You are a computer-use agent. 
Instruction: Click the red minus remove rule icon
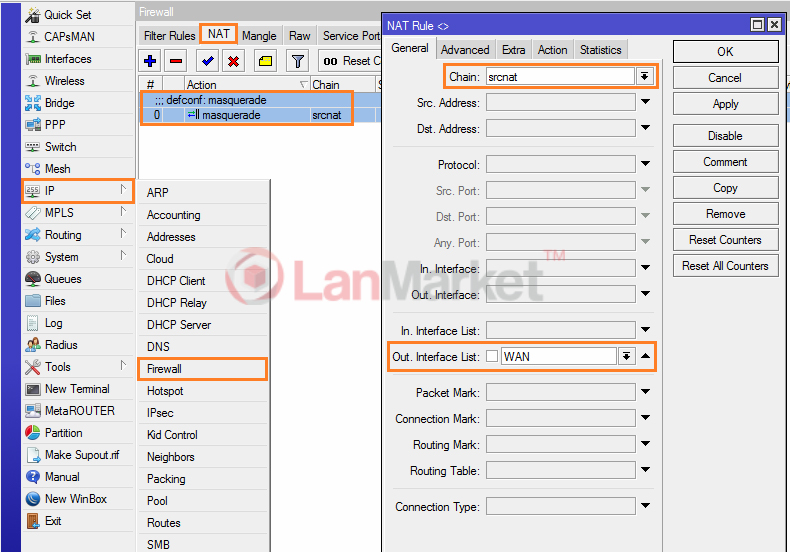click(176, 61)
